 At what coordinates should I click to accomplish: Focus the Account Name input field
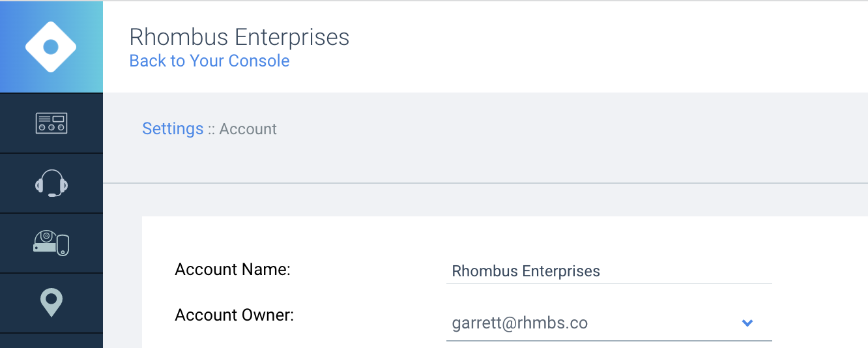pyautogui.click(x=609, y=270)
